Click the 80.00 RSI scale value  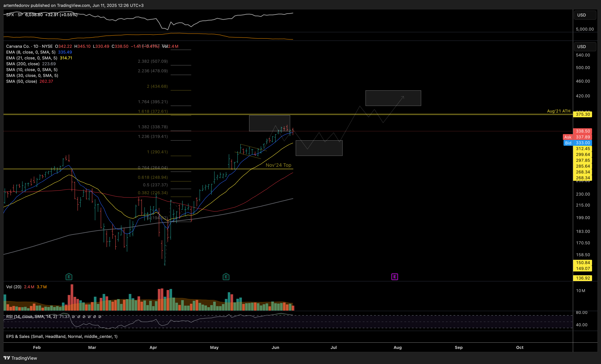click(581, 312)
